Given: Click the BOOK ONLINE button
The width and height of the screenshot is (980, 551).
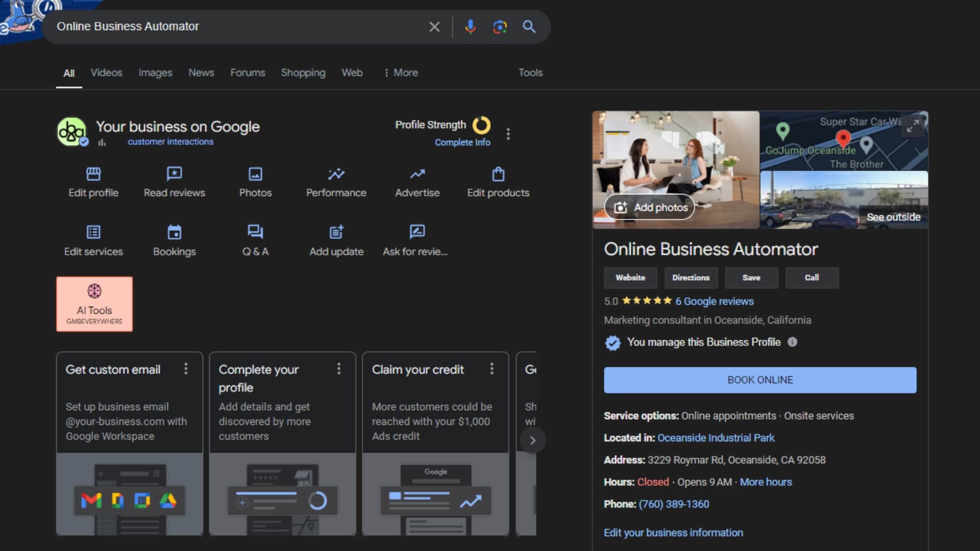Looking at the screenshot, I should (x=760, y=380).
